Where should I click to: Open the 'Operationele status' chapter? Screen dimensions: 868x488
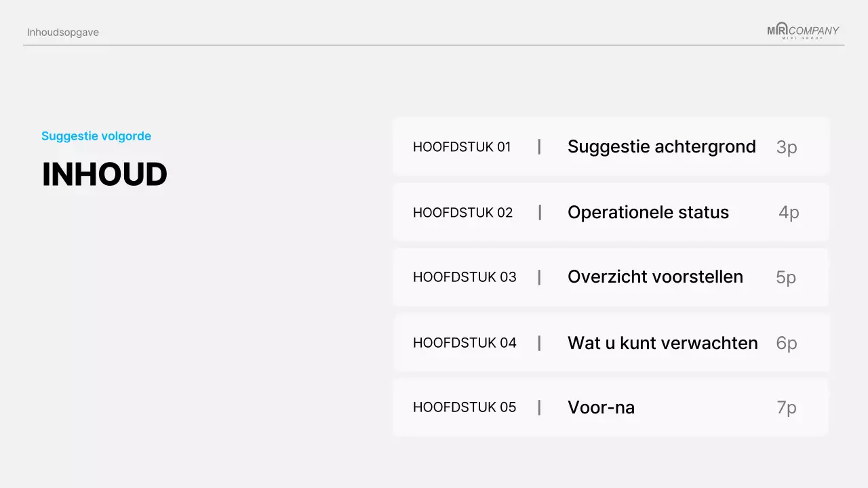pyautogui.click(x=648, y=213)
